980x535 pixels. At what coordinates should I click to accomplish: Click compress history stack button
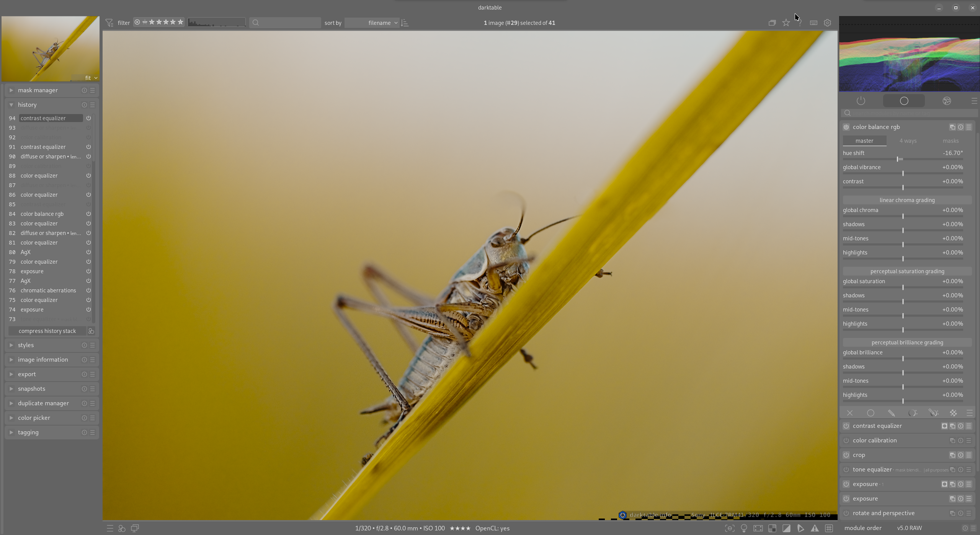tap(47, 331)
